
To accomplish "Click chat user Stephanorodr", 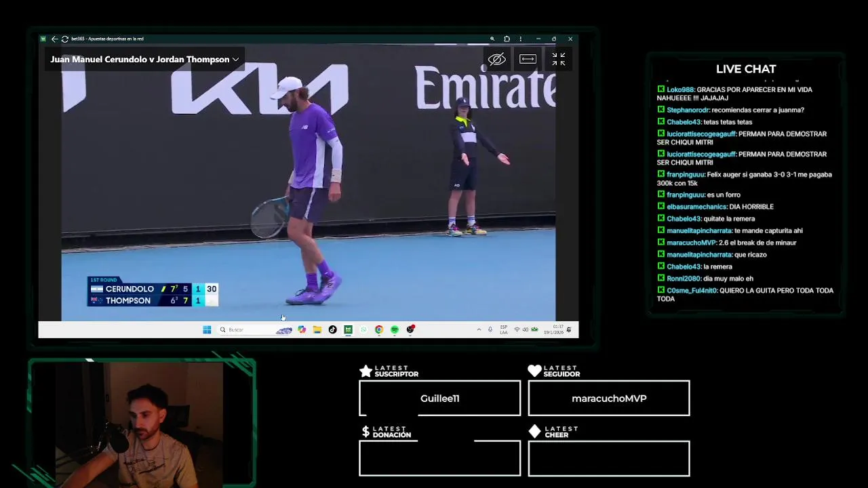I will (688, 110).
